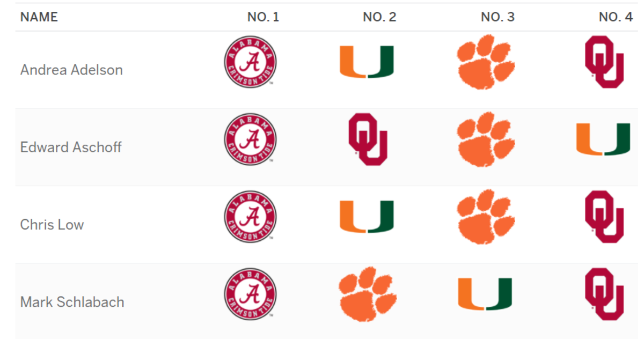The image size is (644, 339).
Task: Click the NAME column header
Action: tap(39, 17)
